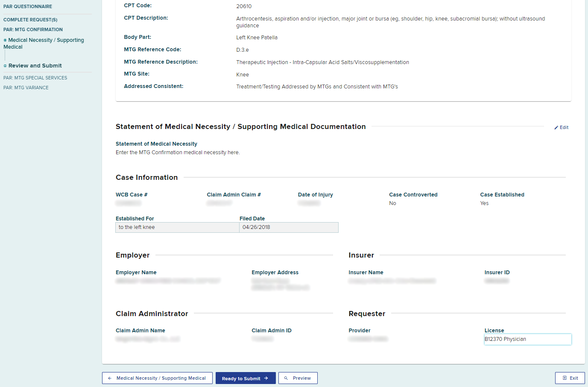Click the right arrow on Ready to Submit
588x387 pixels.
pos(266,378)
